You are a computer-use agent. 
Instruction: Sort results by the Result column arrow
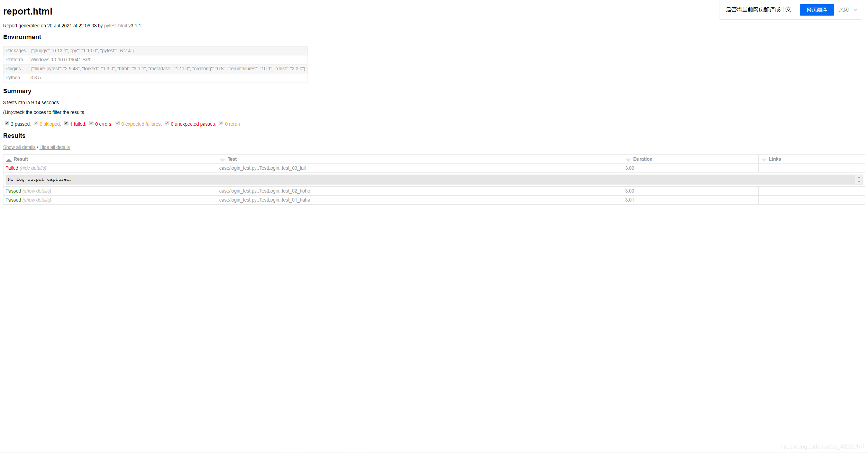tap(9, 160)
